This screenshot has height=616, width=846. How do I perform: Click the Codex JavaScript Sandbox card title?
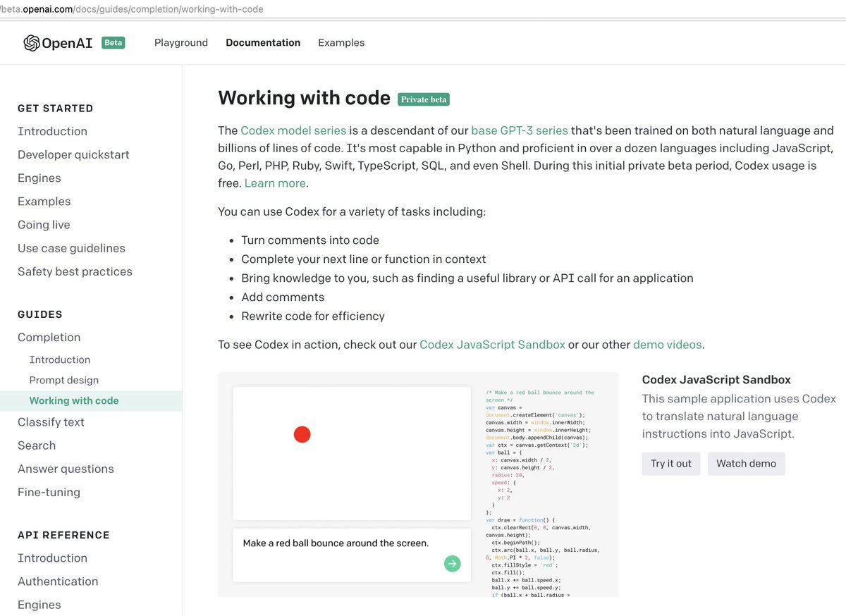[x=716, y=379]
